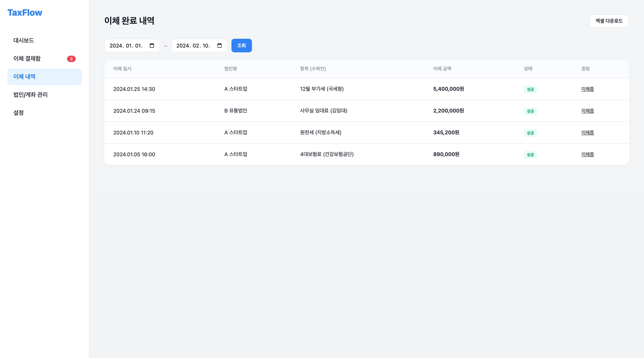Click the TaxFlow logo
The height and width of the screenshot is (358, 644).
pyautogui.click(x=25, y=13)
